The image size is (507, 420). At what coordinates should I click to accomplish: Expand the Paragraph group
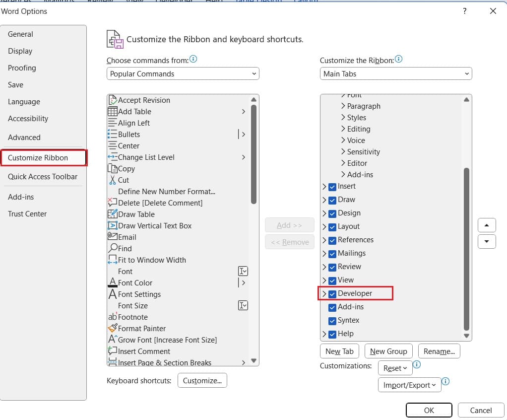(x=343, y=106)
